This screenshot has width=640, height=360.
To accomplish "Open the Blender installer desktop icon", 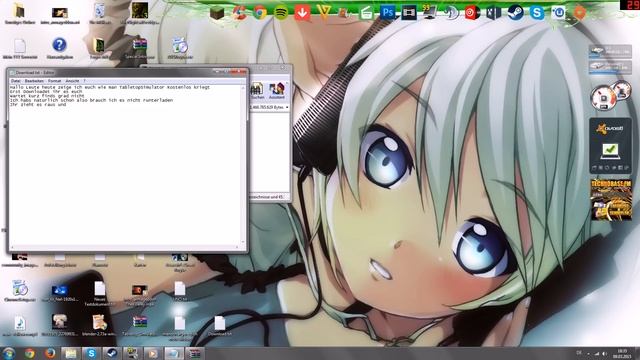I will [100, 325].
